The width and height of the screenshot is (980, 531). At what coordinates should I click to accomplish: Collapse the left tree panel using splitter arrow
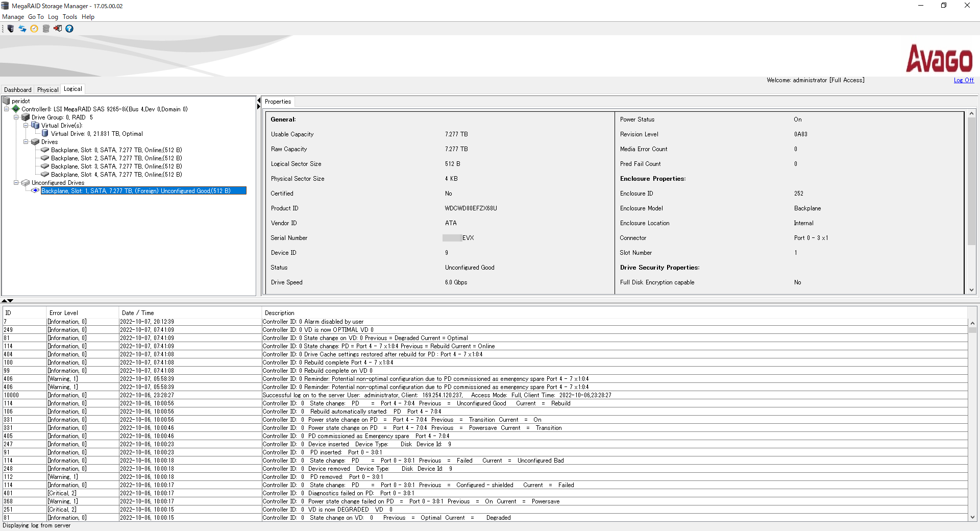[259, 101]
